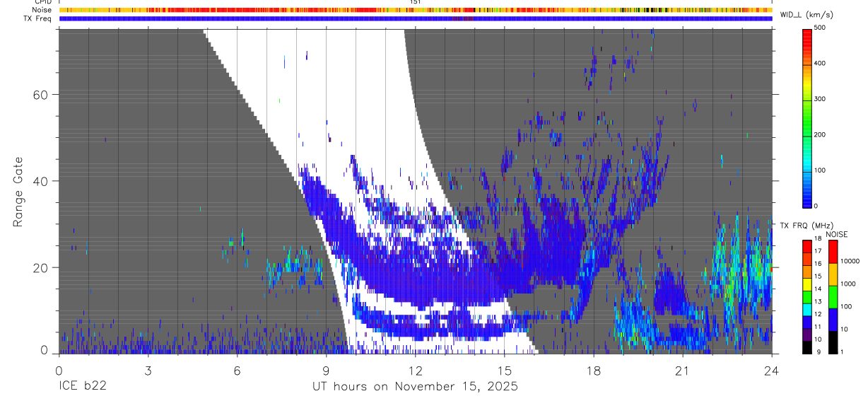Click the 6 hour tick on UT axis
Screen dimensions: 868x401
click(237, 370)
